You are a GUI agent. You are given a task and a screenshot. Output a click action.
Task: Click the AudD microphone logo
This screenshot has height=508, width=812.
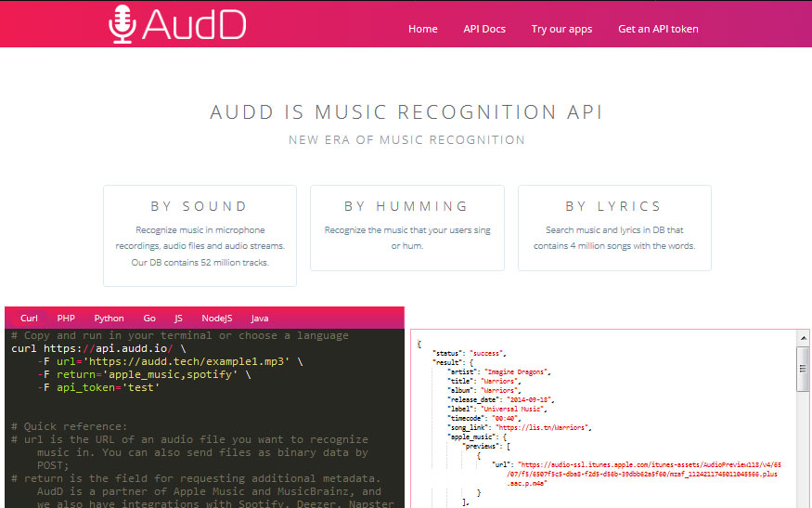(177, 24)
